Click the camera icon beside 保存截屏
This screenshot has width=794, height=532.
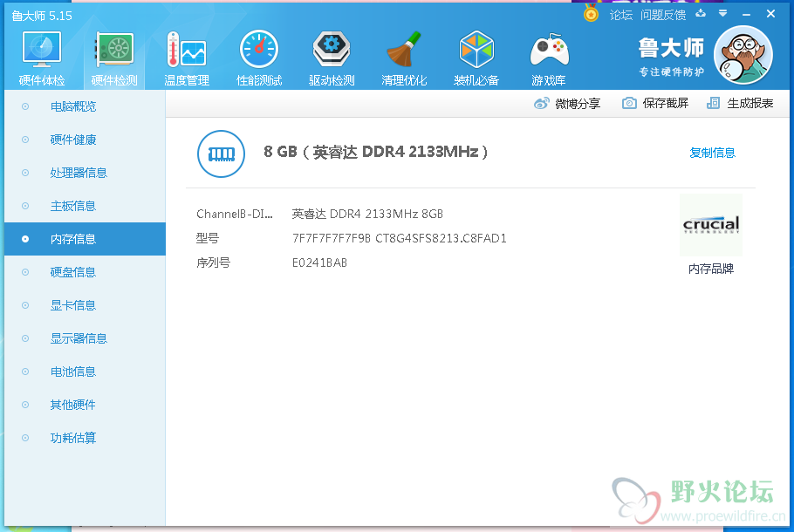tap(629, 103)
